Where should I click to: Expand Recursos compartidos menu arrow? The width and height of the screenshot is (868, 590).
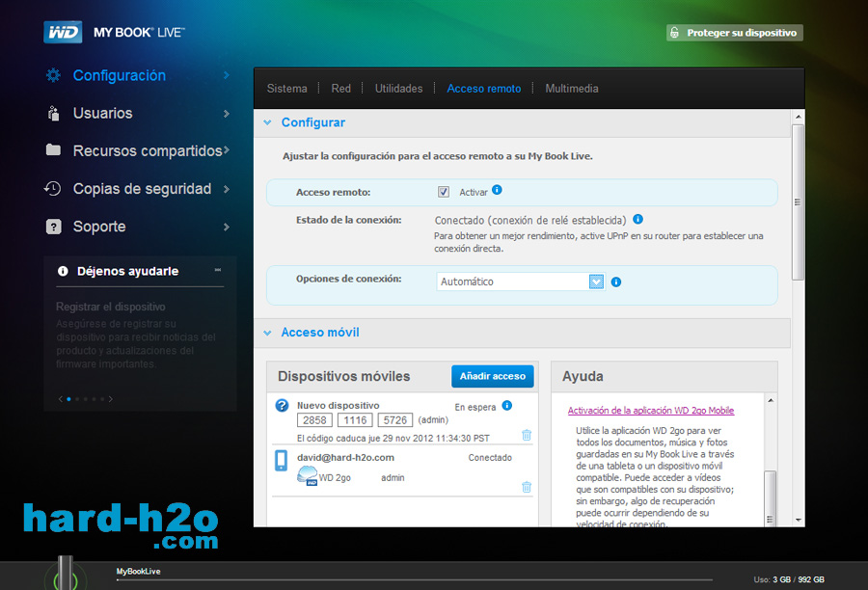point(227,150)
